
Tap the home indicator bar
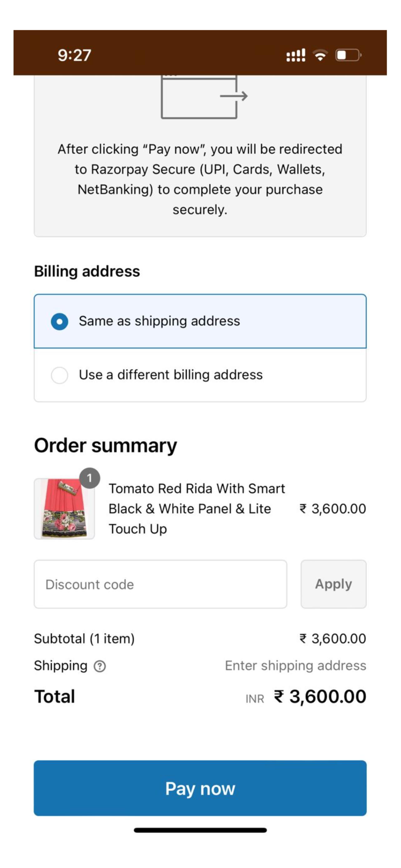200,830
